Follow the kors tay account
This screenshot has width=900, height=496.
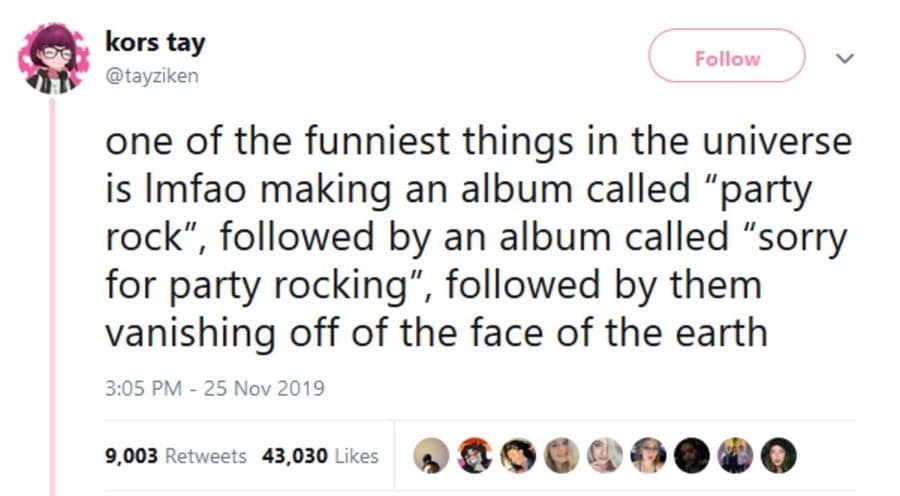(x=727, y=58)
